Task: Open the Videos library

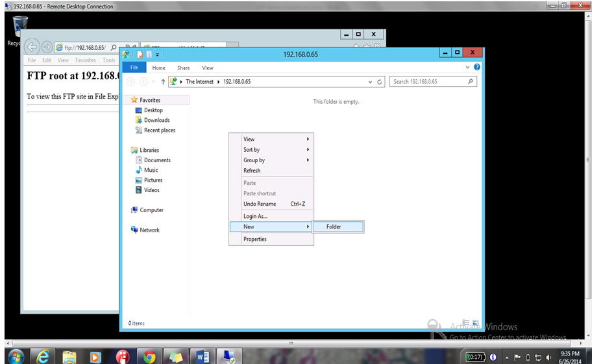Action: 152,190
